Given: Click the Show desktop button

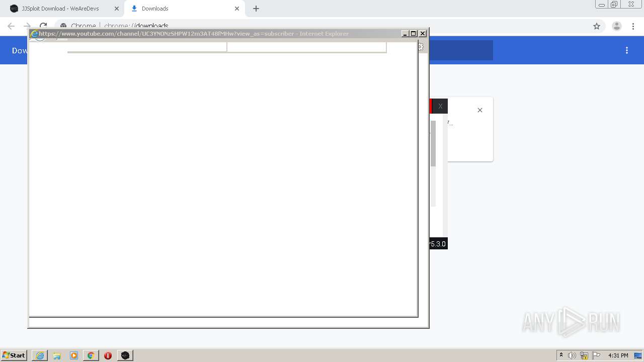Looking at the screenshot, I should coord(638,355).
